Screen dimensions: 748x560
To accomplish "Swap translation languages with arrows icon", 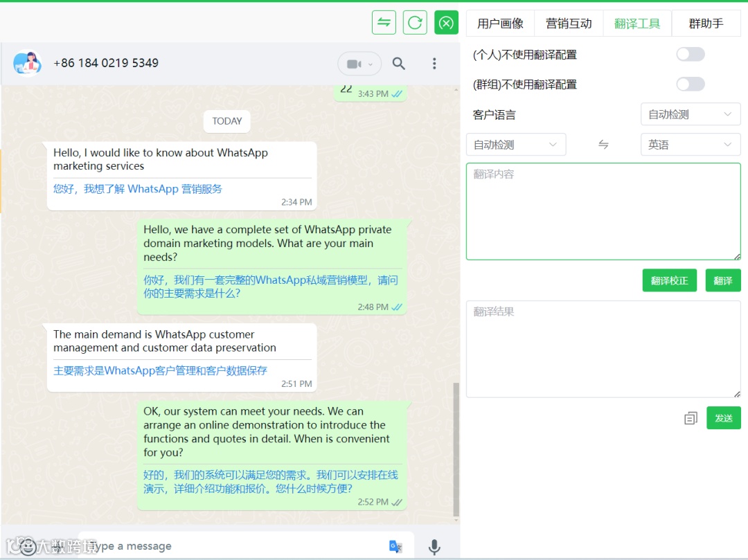I will 603,145.
